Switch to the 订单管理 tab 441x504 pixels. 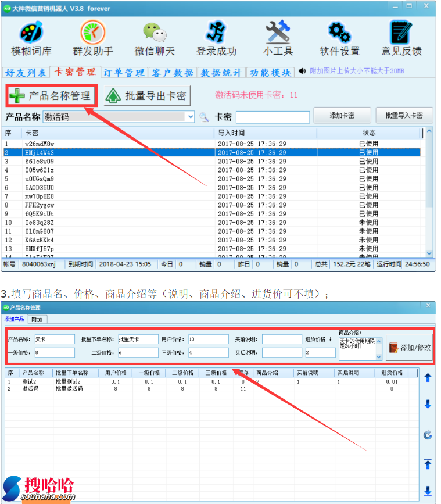pyautogui.click(x=124, y=73)
